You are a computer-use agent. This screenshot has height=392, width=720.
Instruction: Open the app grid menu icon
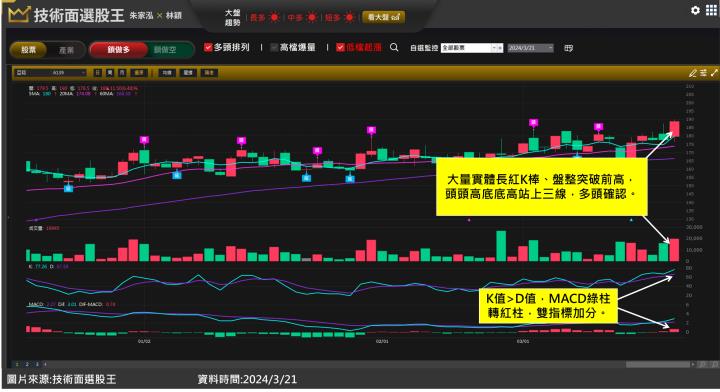pyautogui.click(x=711, y=10)
